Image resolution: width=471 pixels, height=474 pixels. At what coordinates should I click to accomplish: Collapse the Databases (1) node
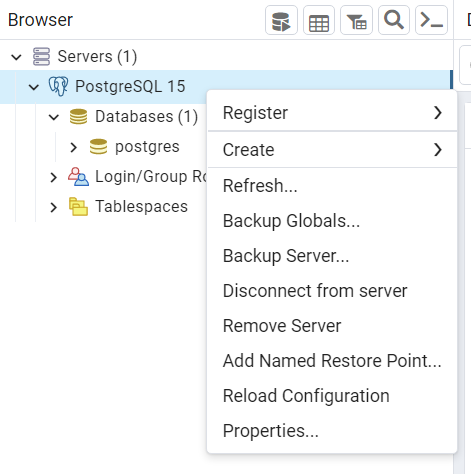54,117
